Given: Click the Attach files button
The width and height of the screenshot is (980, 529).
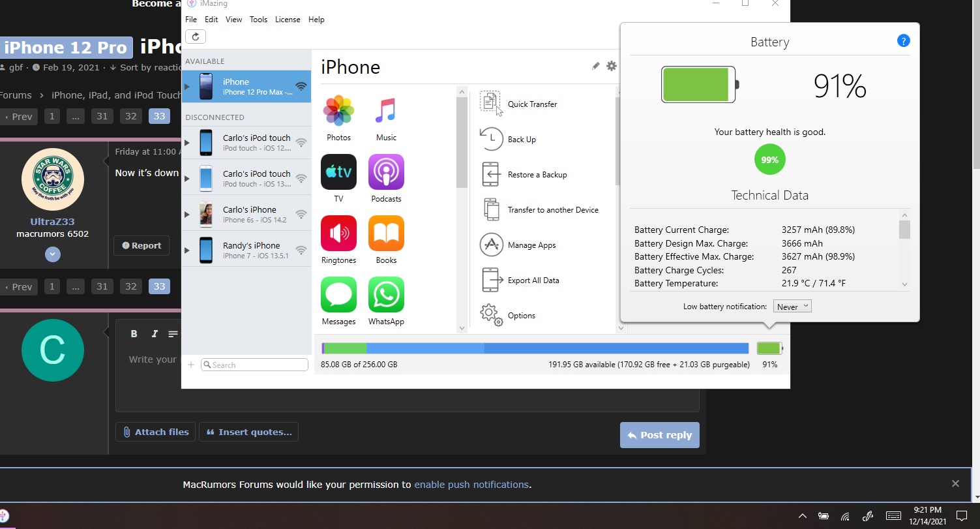Looking at the screenshot, I should point(155,432).
